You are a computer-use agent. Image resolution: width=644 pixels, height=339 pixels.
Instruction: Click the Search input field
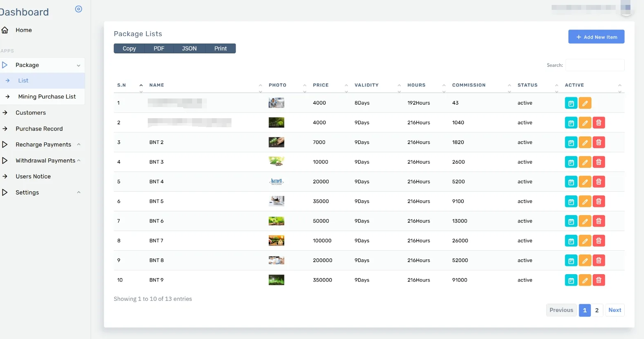(x=595, y=65)
